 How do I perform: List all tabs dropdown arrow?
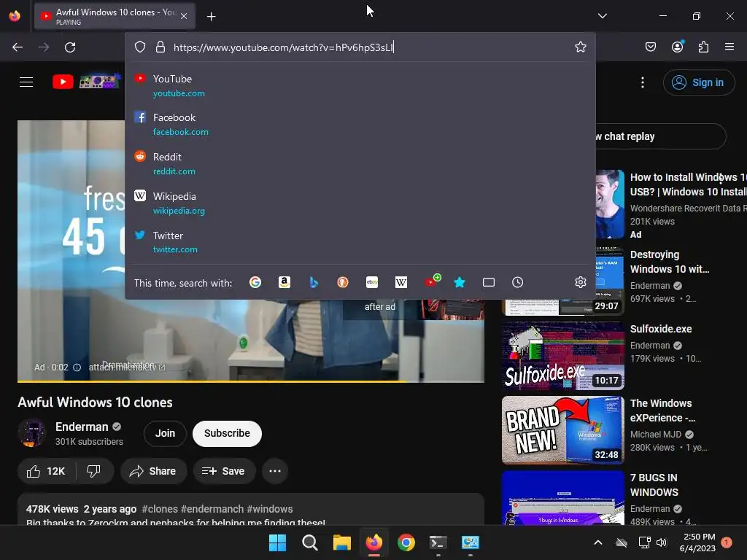tap(602, 16)
